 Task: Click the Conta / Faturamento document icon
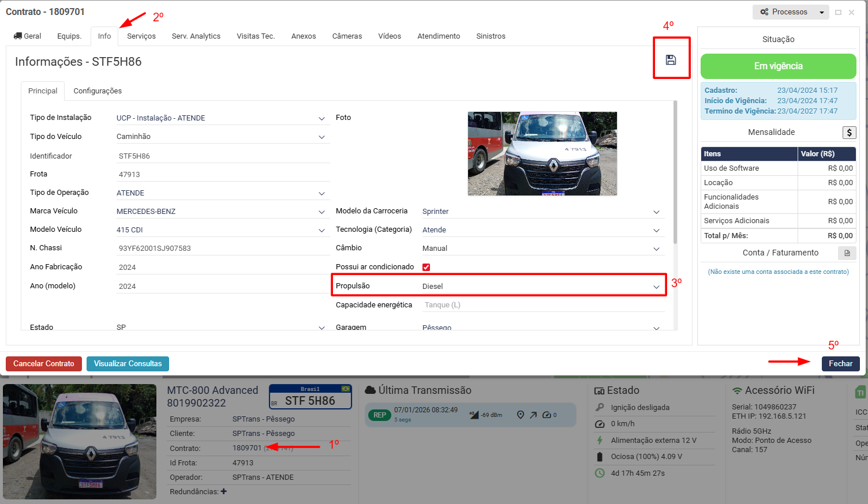[x=847, y=253]
